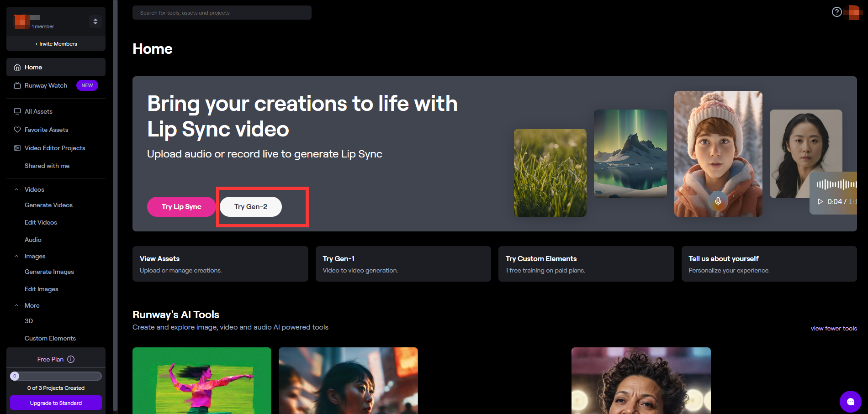
Task: Click the projects created progress bar
Action: click(x=56, y=376)
